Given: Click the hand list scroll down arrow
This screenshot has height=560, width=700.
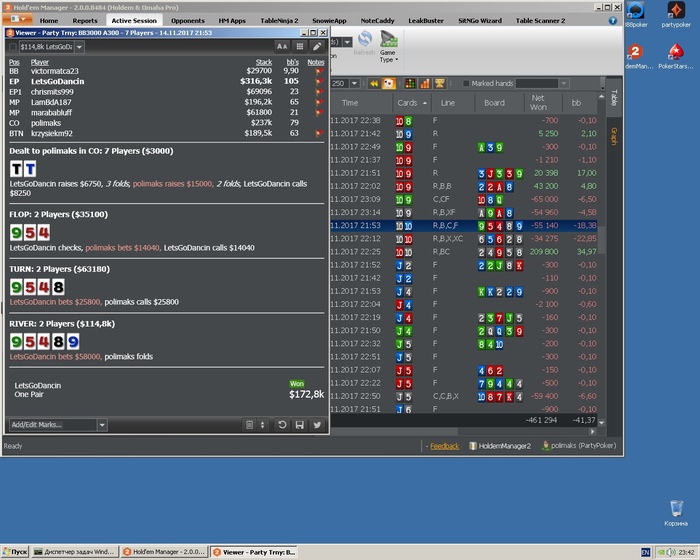Looking at the screenshot, I should click(602, 422).
